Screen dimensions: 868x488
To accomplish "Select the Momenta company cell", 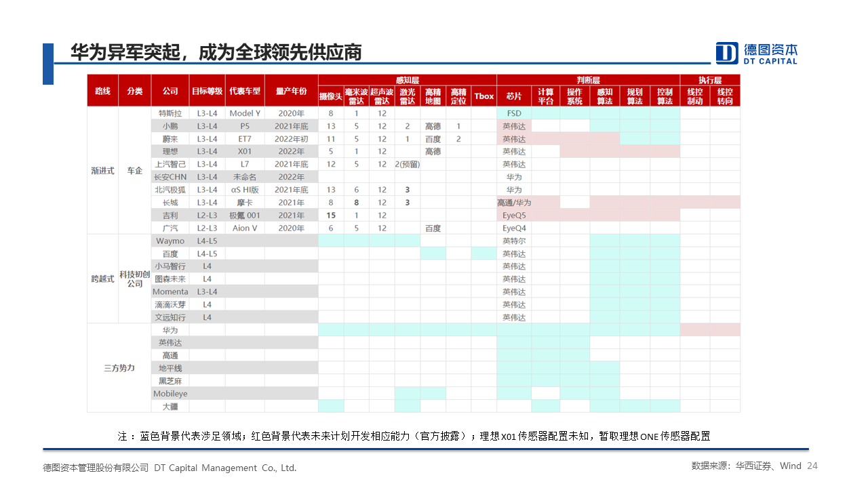I will coord(170,292).
